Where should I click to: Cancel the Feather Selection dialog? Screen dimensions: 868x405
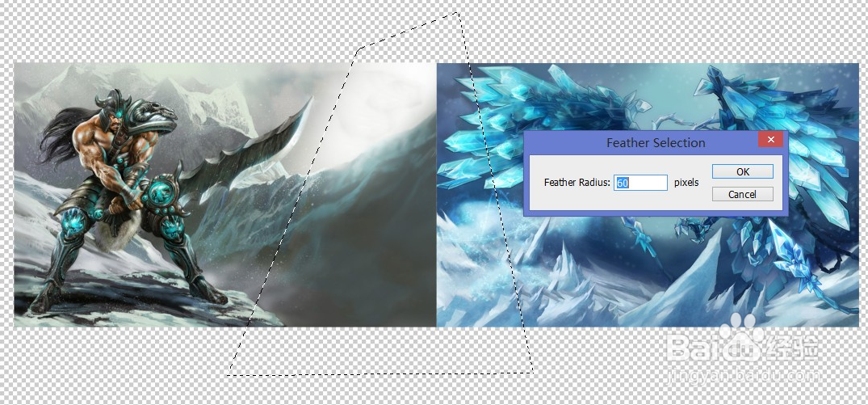742,195
